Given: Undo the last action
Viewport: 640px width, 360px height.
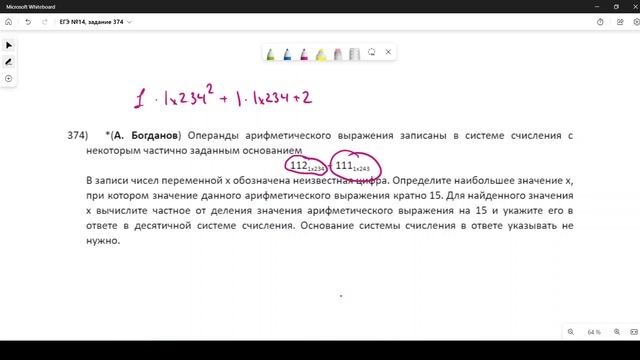Looking at the screenshot, I should tap(28, 22).
